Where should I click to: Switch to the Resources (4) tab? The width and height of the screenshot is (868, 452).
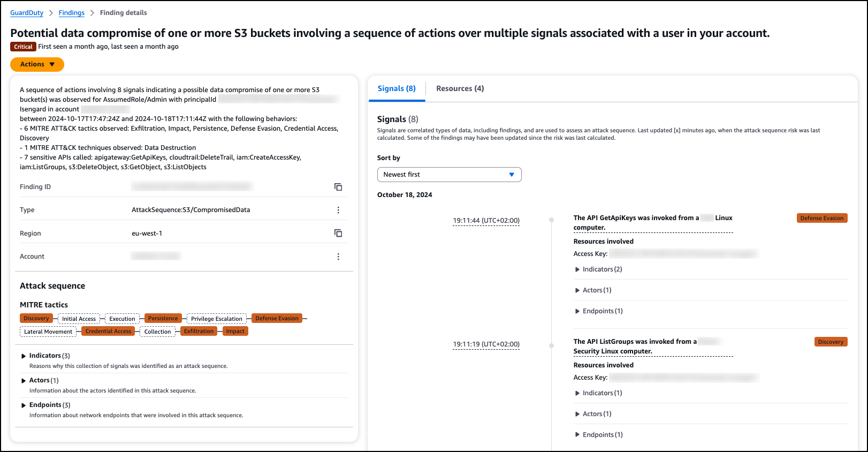(460, 89)
